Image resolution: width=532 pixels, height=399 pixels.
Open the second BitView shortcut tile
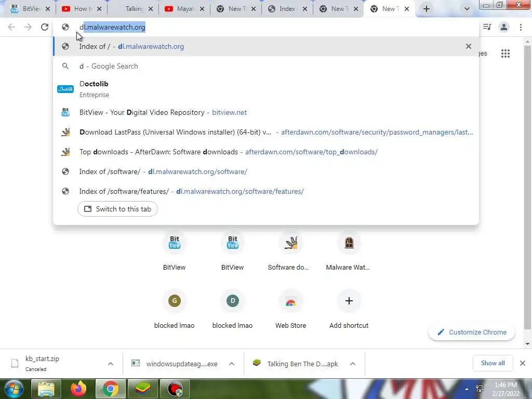232,252
